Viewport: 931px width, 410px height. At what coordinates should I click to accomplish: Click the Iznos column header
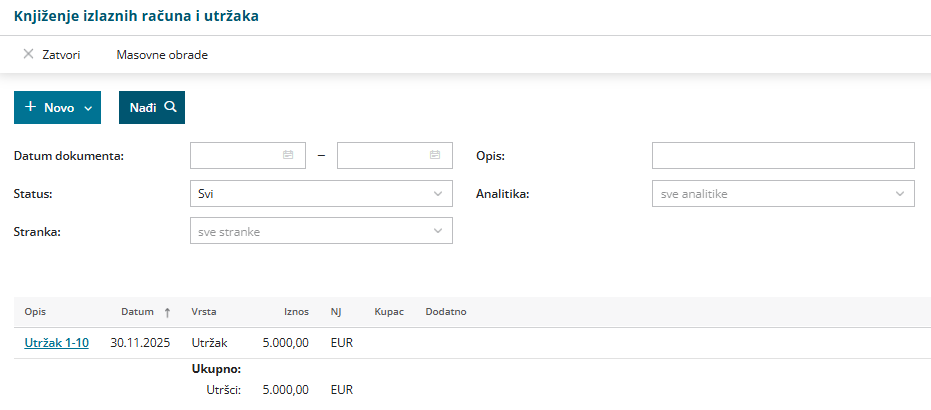click(296, 312)
